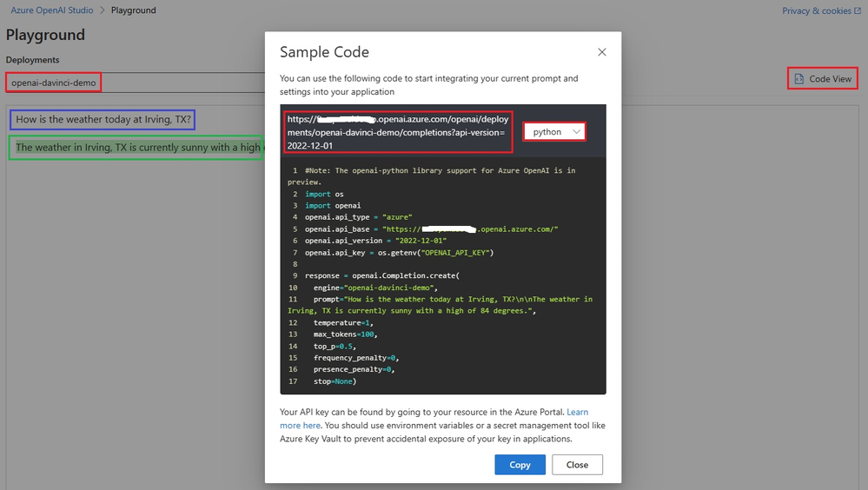
Task: Click the external link icon beside Privacy & cookies
Action: (x=858, y=10)
